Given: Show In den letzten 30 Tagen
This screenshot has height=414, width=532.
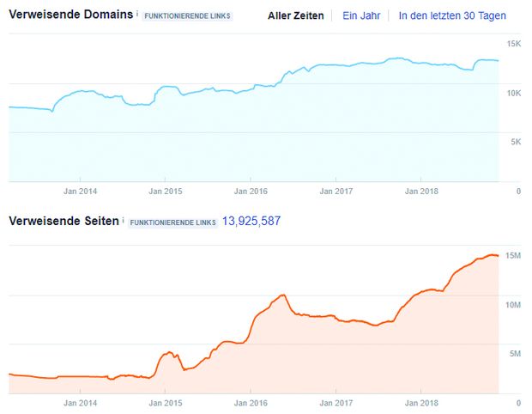Looking at the screenshot, I should coord(452,15).
